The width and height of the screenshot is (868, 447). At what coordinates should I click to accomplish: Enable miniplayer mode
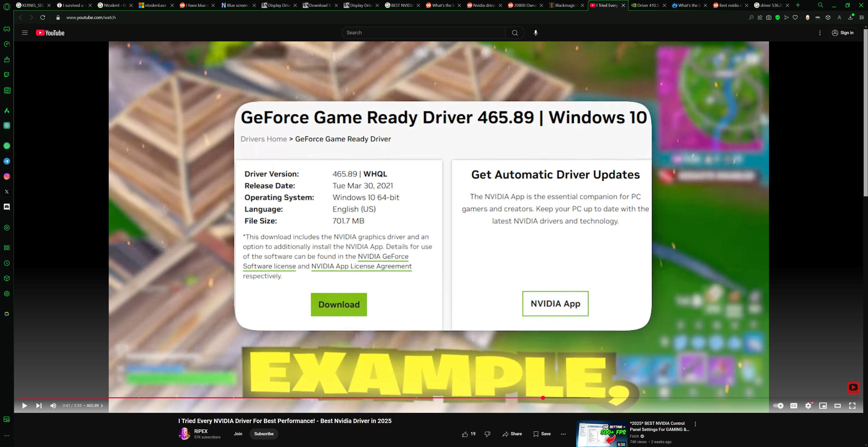823,406
